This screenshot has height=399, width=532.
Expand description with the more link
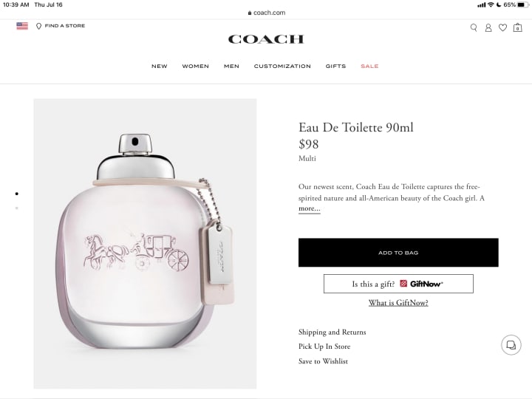309,208
